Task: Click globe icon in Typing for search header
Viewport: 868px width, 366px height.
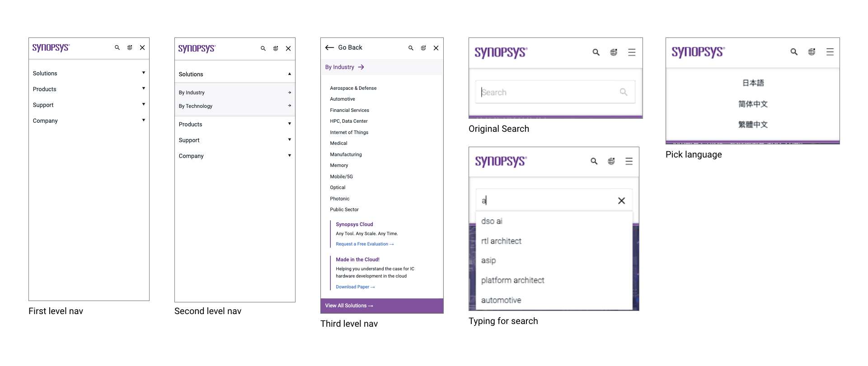Action: click(611, 161)
